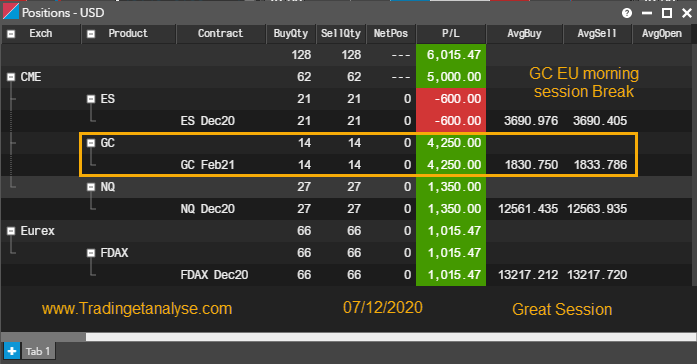
Task: Select the ES Dec20 contract row
Action: pos(347,121)
